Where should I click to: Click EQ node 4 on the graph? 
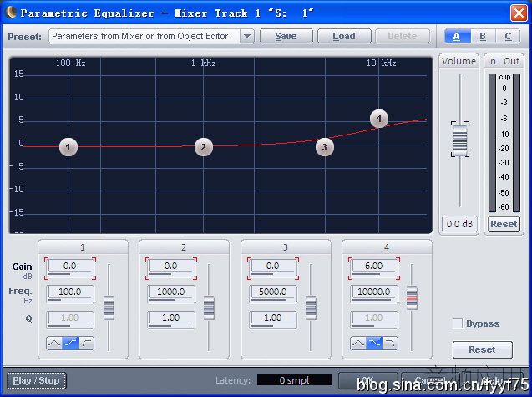click(x=379, y=119)
